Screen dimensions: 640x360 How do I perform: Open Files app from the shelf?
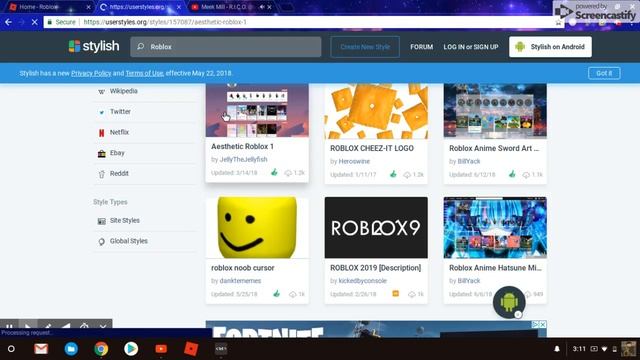click(x=71, y=349)
